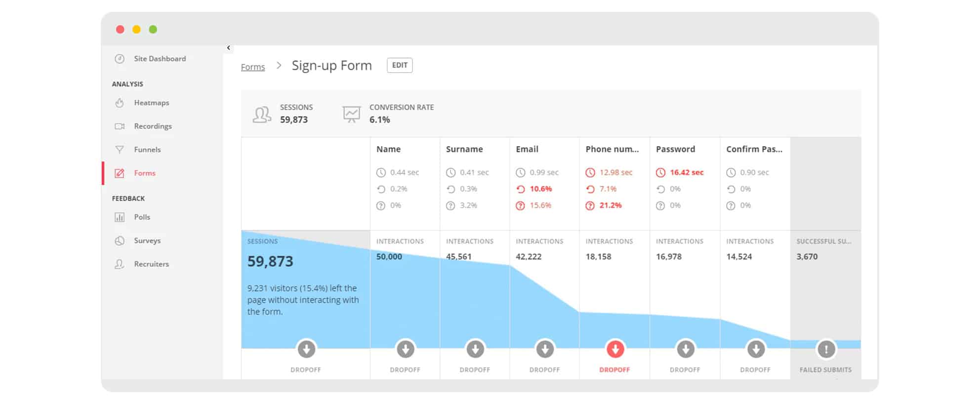The height and width of the screenshot is (405, 980).
Task: Click the Failed Submits exclamation icon
Action: click(826, 349)
